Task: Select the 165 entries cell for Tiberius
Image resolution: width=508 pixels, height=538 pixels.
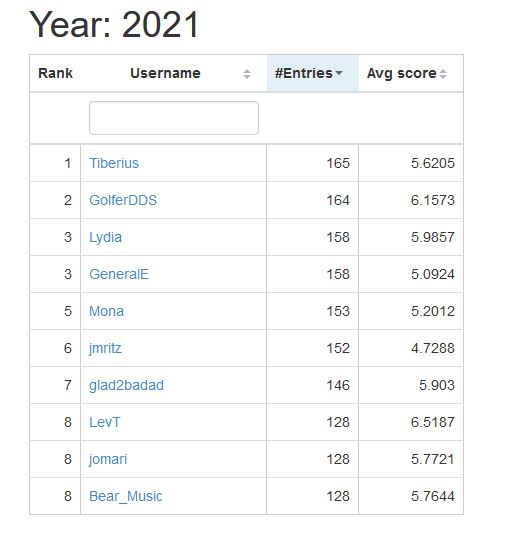Action: coord(312,163)
